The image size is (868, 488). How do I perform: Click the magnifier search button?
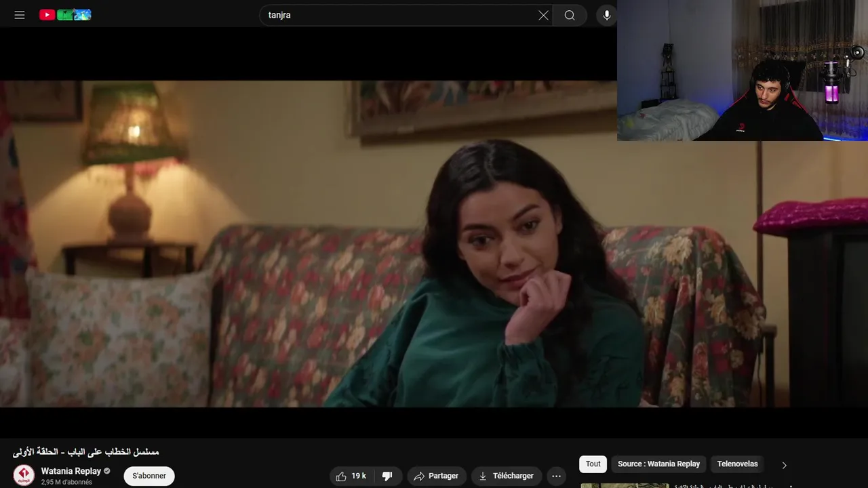[570, 15]
